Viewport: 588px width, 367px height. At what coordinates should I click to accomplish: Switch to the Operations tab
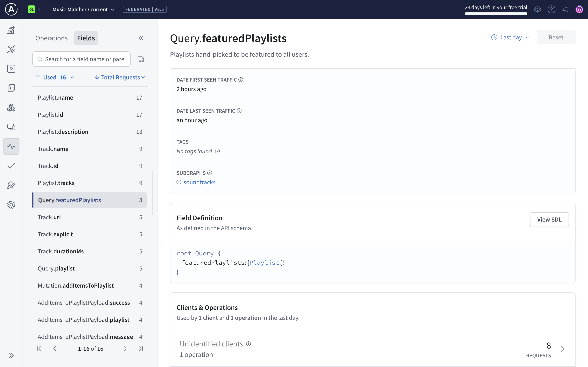(x=52, y=38)
